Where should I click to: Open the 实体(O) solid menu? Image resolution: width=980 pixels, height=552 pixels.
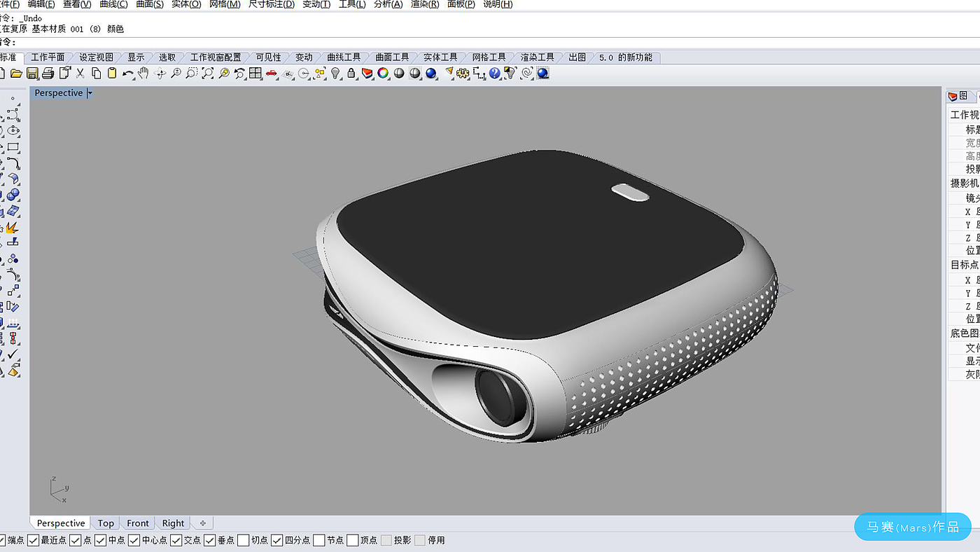(x=186, y=4)
